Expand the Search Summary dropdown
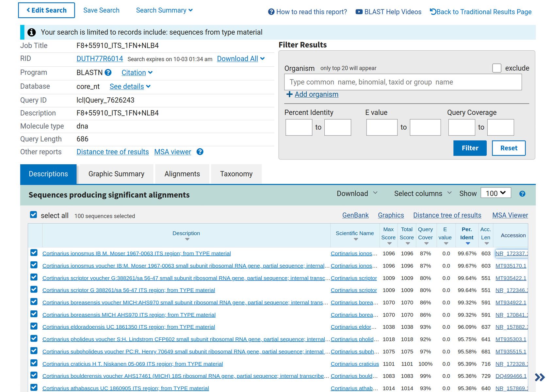 point(164,10)
